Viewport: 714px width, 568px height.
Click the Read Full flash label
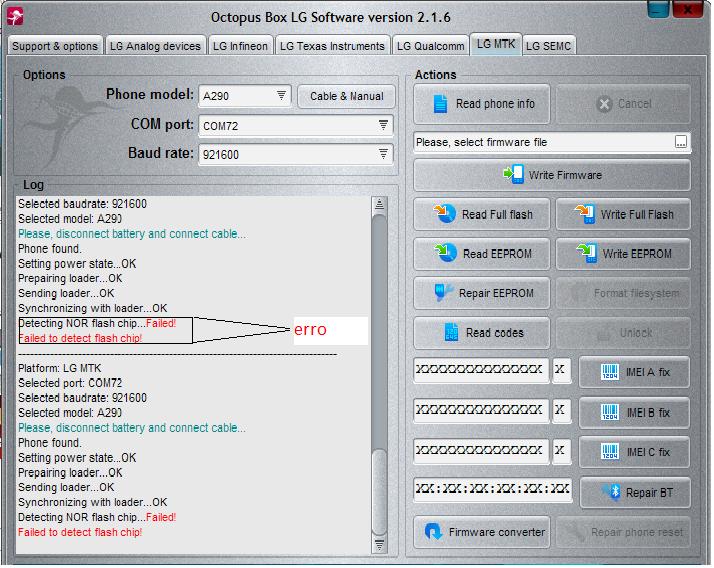point(497,214)
